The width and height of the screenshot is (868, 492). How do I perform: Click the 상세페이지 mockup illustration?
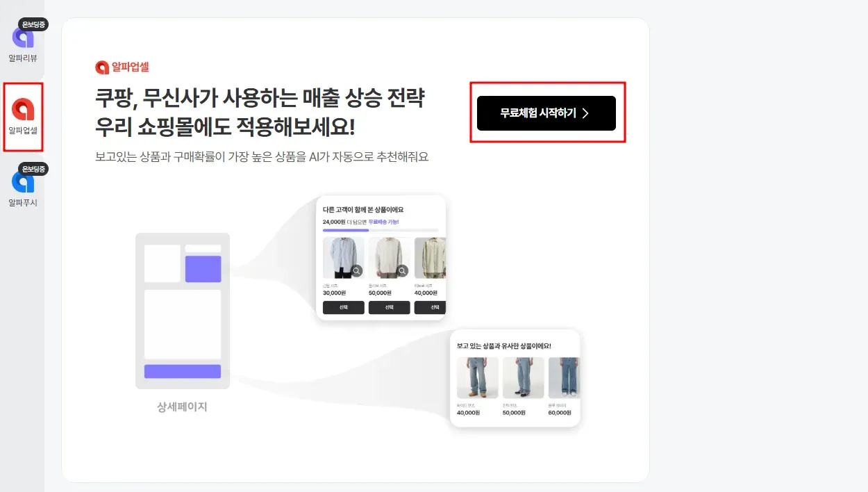[183, 311]
